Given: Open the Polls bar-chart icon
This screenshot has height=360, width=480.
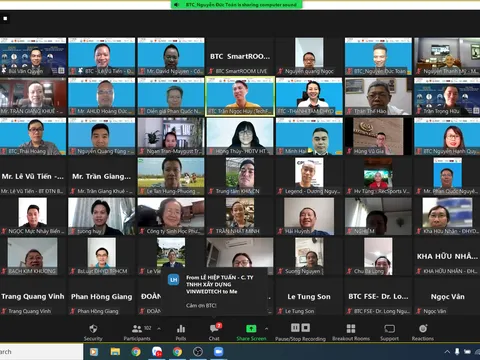Looking at the screenshot, I should pos(181,332).
